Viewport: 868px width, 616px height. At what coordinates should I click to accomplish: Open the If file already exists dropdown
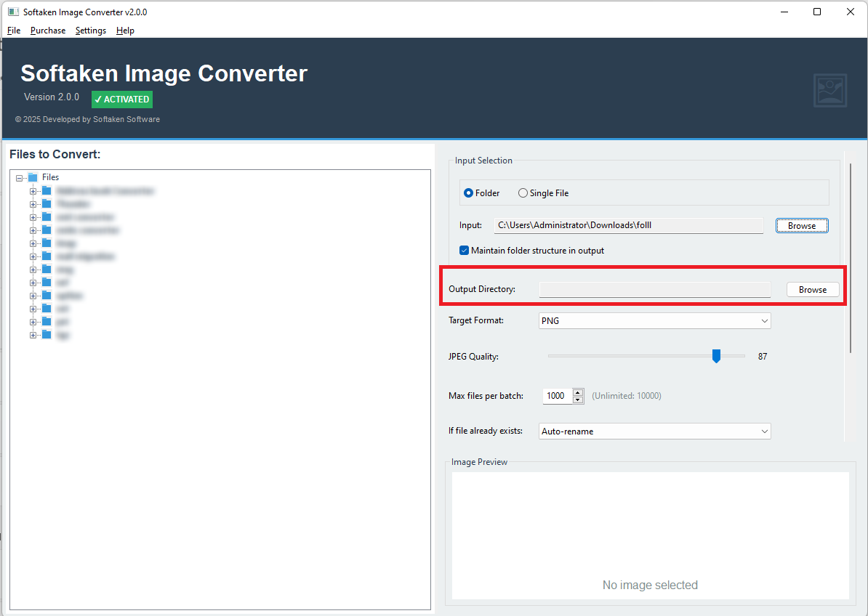[x=655, y=431]
